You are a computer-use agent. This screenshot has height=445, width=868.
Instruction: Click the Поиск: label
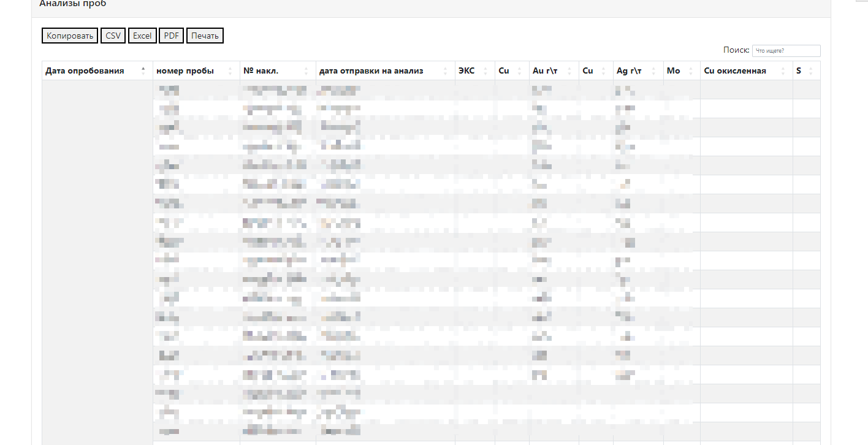pyautogui.click(x=736, y=50)
